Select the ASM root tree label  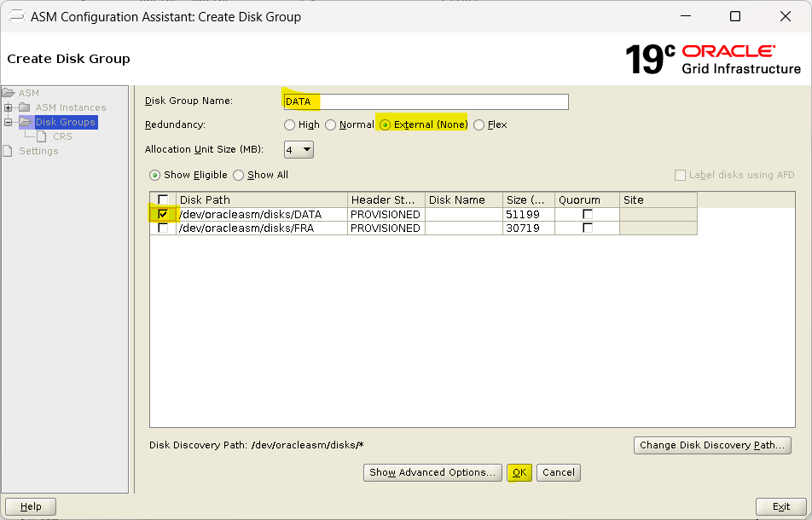pyautogui.click(x=28, y=93)
